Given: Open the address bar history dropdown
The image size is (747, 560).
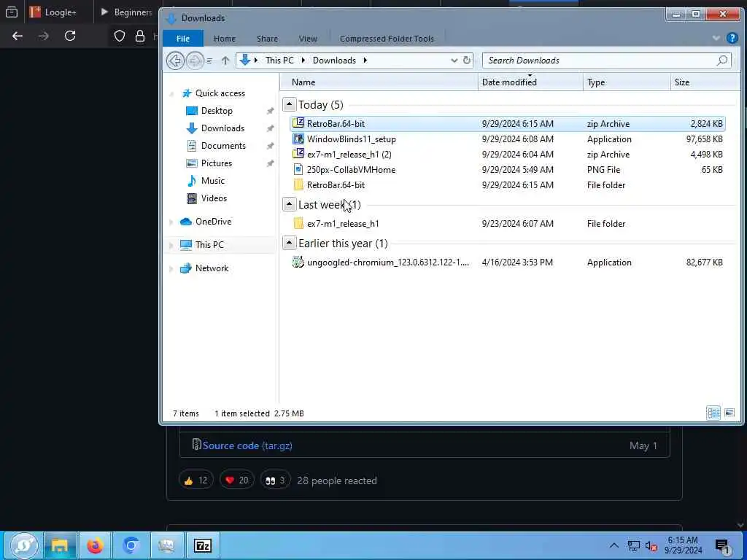Looking at the screenshot, I should 454,61.
